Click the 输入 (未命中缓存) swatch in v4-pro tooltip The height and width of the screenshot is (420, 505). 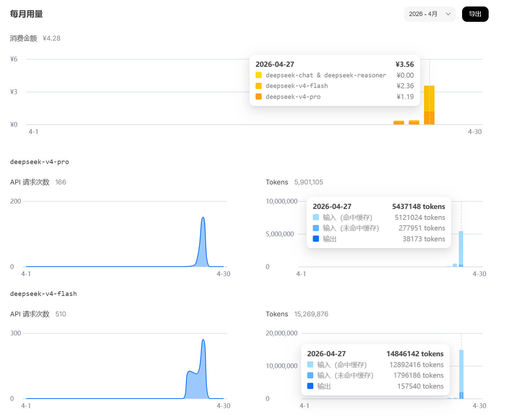click(x=316, y=228)
